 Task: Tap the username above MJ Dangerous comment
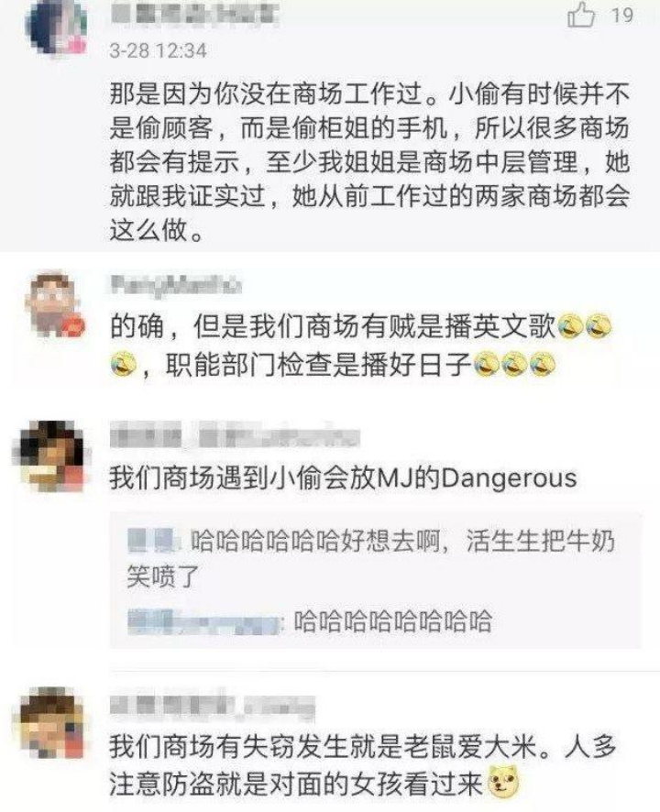click(x=235, y=435)
